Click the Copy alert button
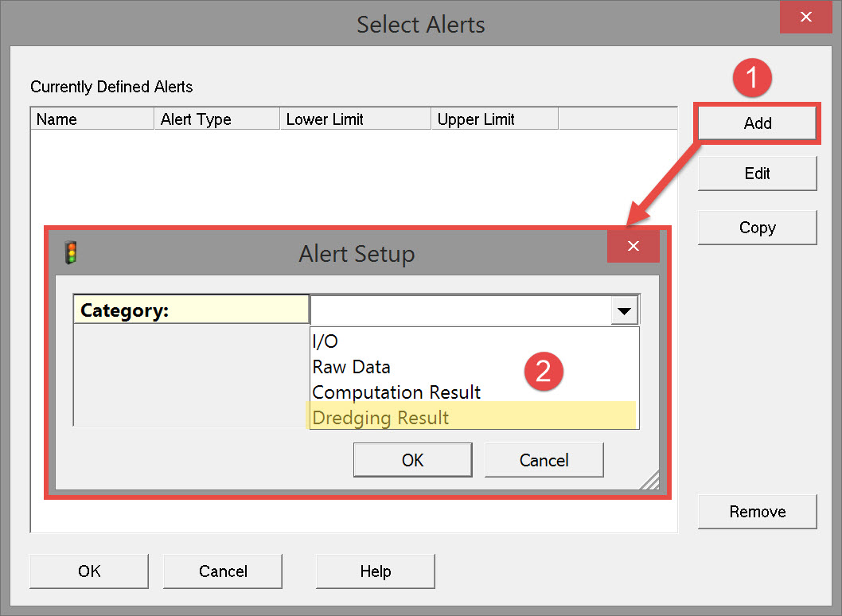The height and width of the screenshot is (616, 842). (x=757, y=228)
